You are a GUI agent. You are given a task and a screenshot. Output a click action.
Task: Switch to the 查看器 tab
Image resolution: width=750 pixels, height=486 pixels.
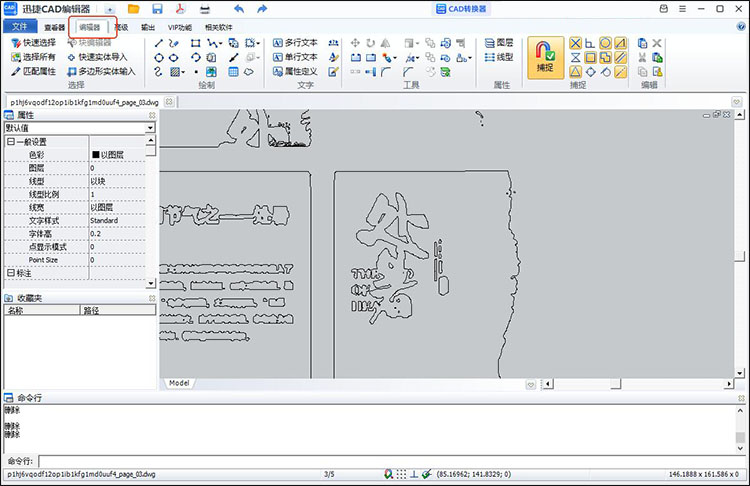pyautogui.click(x=55, y=28)
